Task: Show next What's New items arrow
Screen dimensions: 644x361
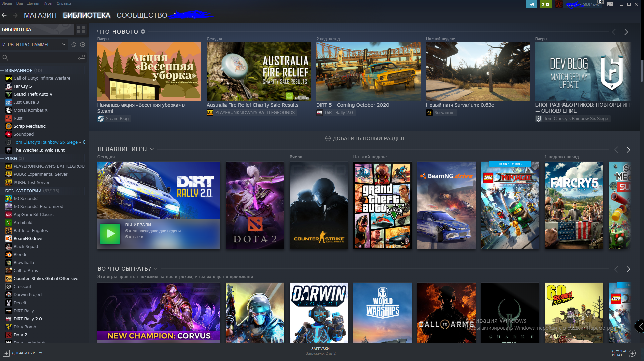Action: pyautogui.click(x=626, y=32)
